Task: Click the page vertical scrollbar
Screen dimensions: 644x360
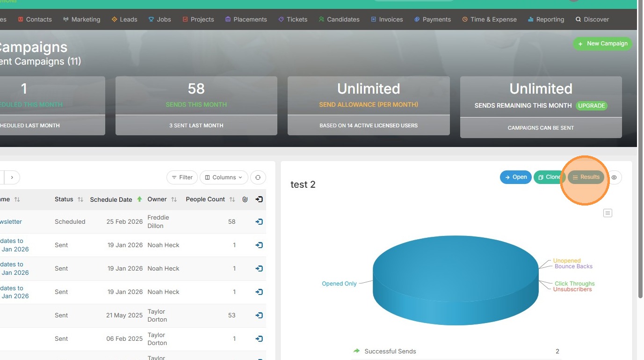Action: [x=641, y=150]
